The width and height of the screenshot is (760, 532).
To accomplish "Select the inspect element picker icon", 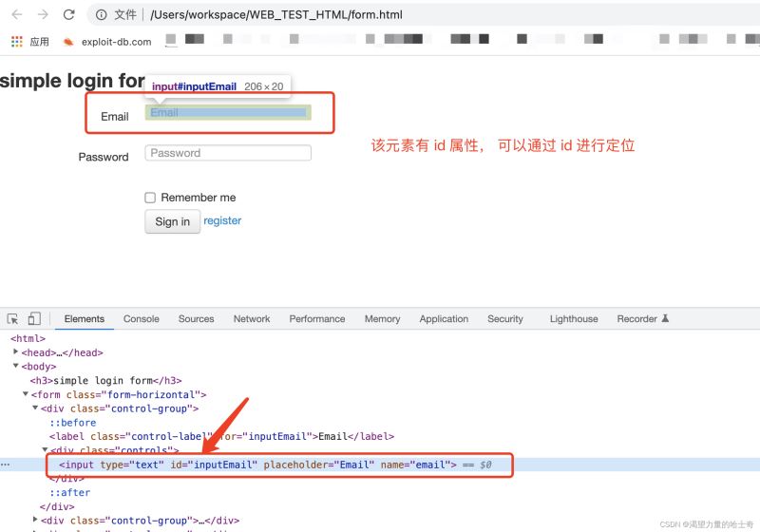I will [12, 319].
